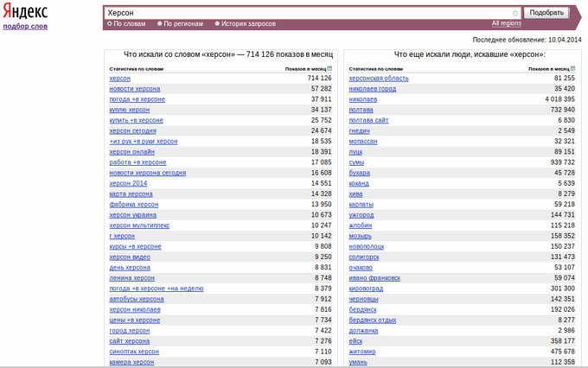Screen dimensions: 588x368
Task: Open the 'цены +в херсоне' link
Action: tap(135, 320)
